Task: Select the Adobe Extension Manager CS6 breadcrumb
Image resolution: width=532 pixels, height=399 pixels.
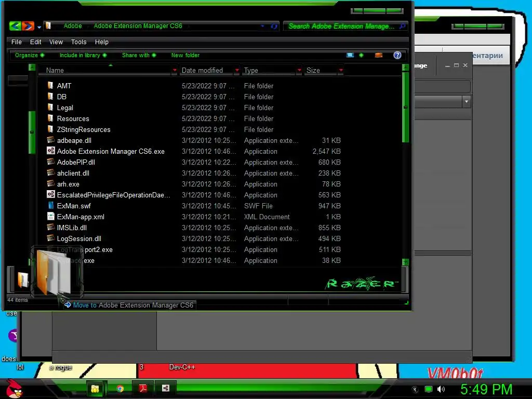Action: pyautogui.click(x=138, y=26)
